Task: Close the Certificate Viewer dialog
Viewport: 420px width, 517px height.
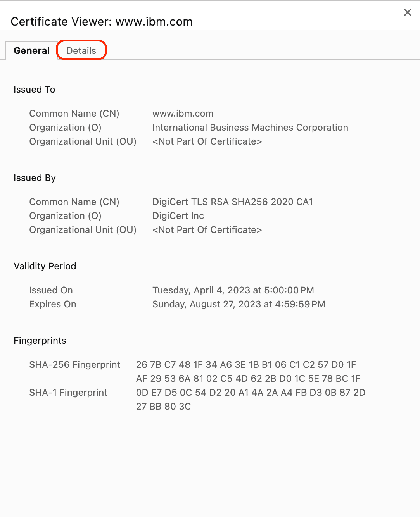Action: (407, 12)
